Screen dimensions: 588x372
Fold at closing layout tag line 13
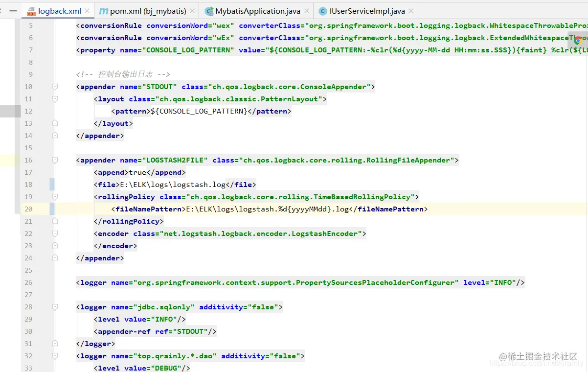55,123
